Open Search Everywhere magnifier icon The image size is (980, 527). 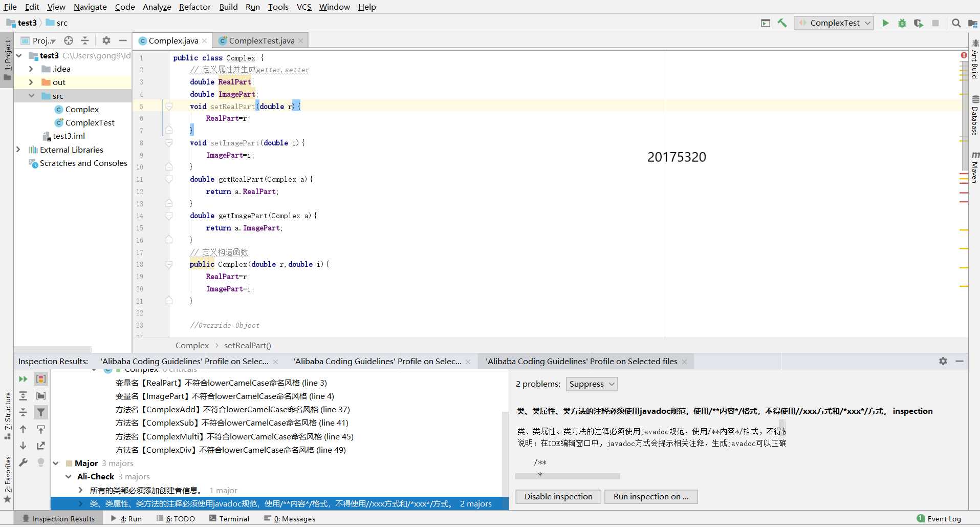coord(956,23)
